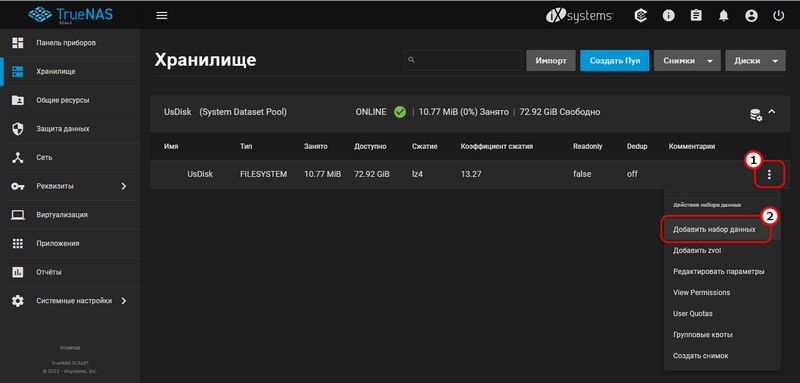This screenshot has height=383, width=800.
Task: Click the Shares folder icon in the sidebar
Action: point(18,100)
